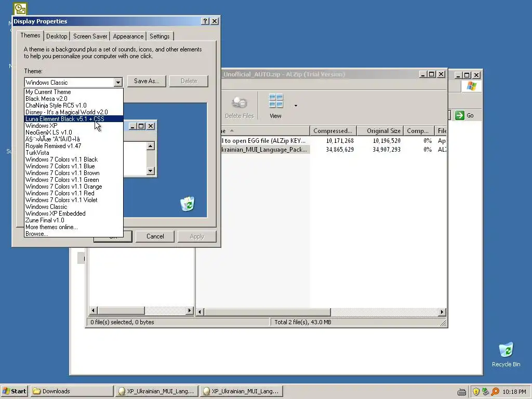Click the clock showing 10:18 PM
The width and height of the screenshot is (532, 399).
[514, 392]
